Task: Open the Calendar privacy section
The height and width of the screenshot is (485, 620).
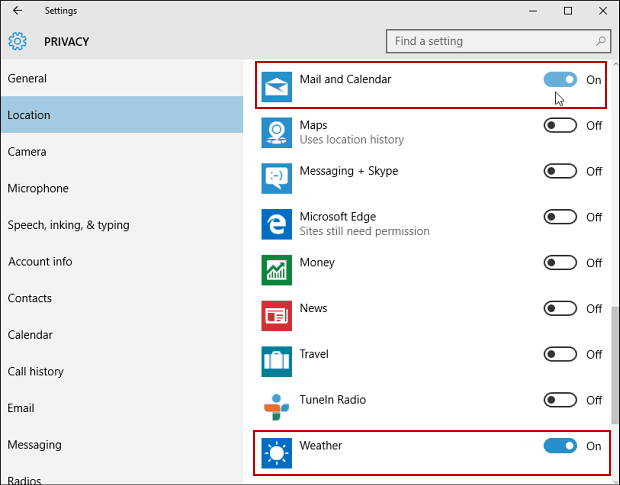Action: click(x=122, y=335)
